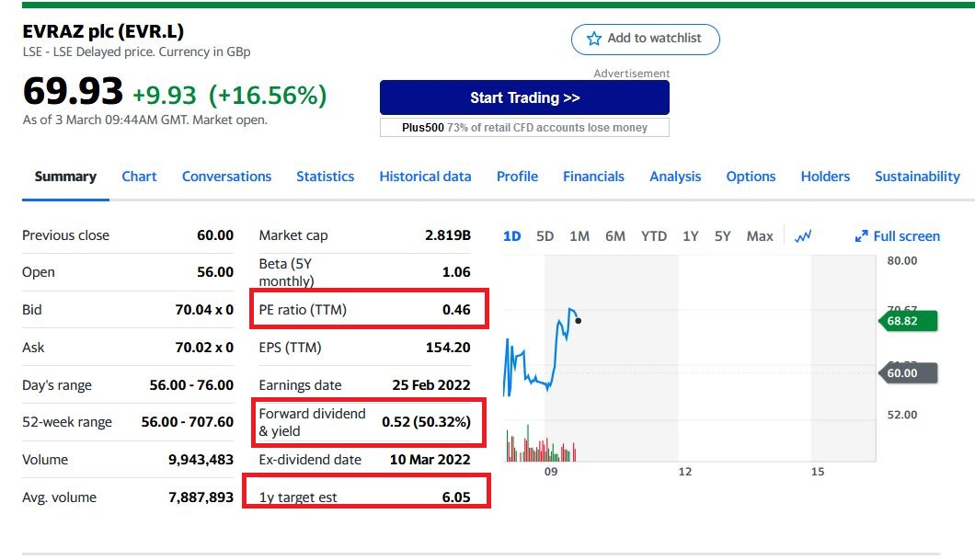The image size is (975, 560).
Task: Click the 52.00 chart axis label
Action: pos(901,416)
